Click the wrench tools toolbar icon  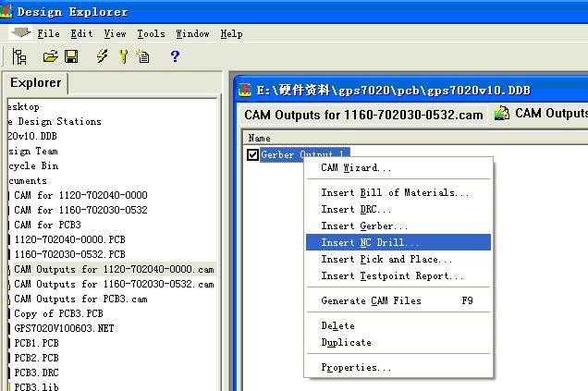point(123,56)
